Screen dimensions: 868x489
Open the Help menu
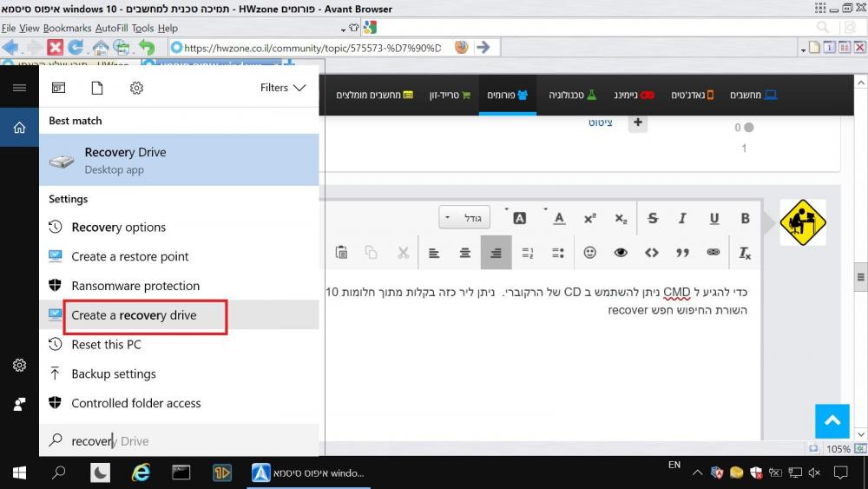click(x=168, y=29)
